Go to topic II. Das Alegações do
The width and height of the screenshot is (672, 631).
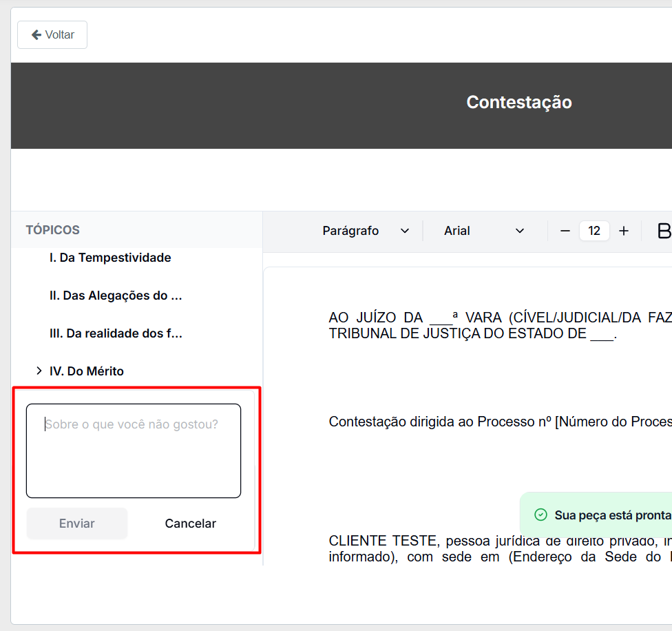(x=116, y=296)
